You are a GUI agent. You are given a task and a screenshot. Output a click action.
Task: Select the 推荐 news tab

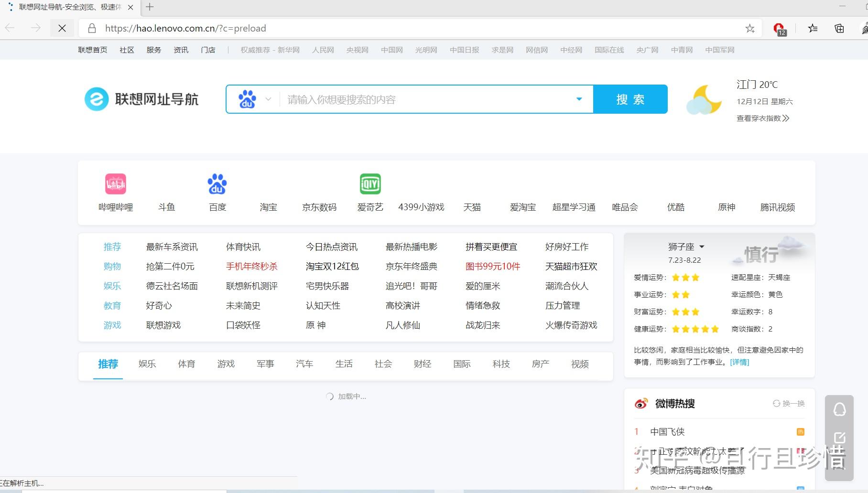(108, 364)
